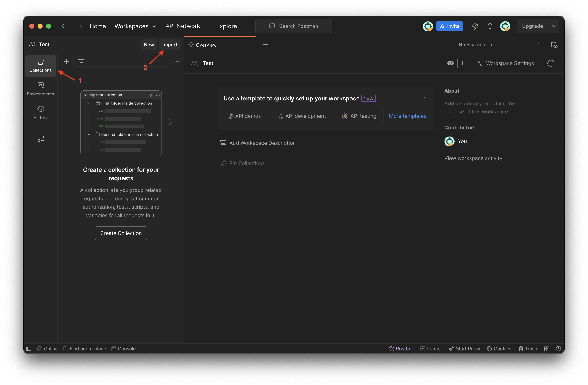Viewport: 588px width, 385px height.
Task: Switch to the Overview tab
Action: coord(206,45)
